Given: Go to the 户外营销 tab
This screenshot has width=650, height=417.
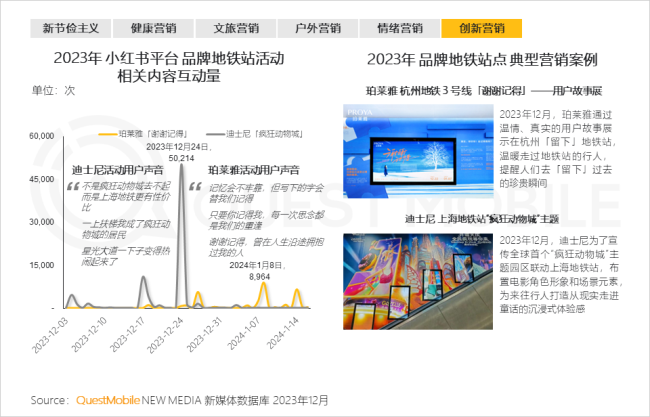Looking at the screenshot, I should 318,28.
